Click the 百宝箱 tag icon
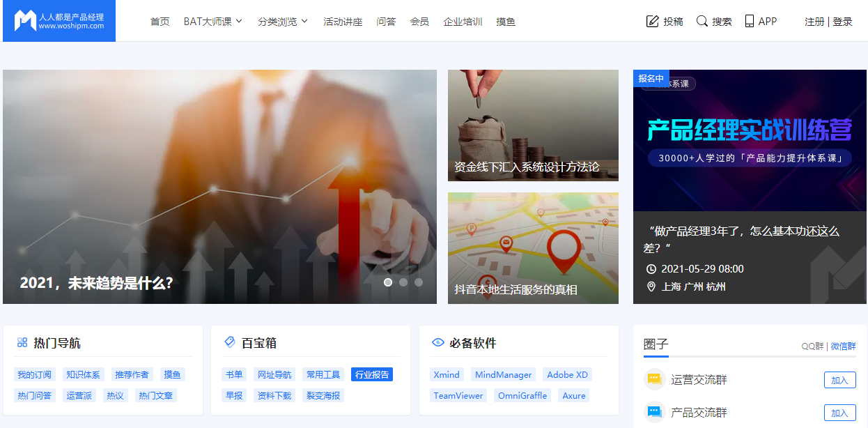The height and width of the screenshot is (428, 868). click(230, 342)
